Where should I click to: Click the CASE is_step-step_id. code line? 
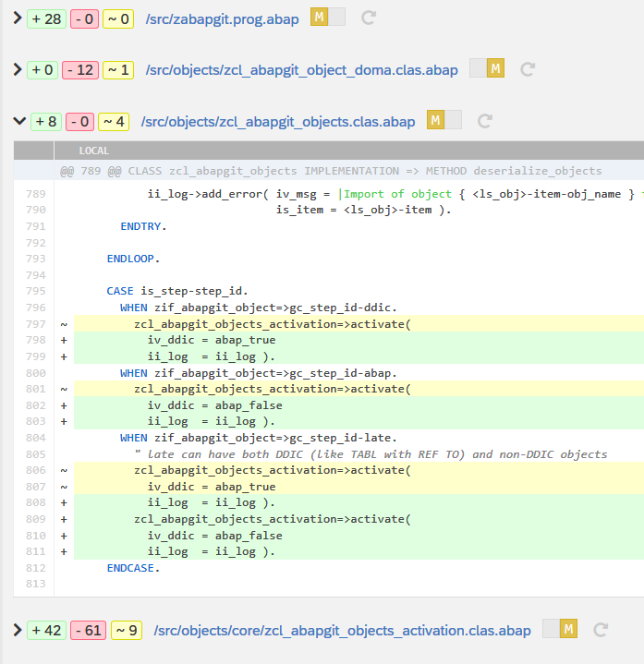(x=177, y=291)
